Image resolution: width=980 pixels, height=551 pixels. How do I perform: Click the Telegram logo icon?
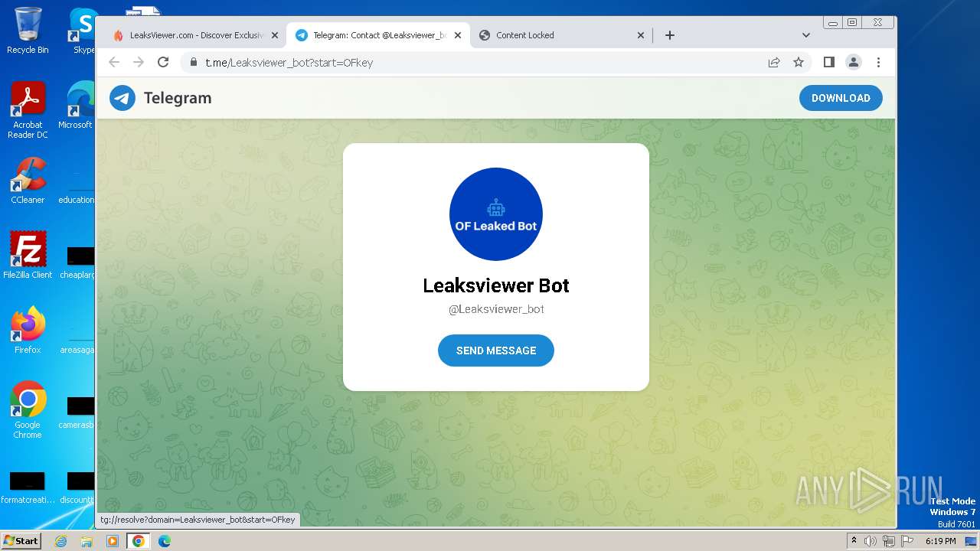coord(122,98)
